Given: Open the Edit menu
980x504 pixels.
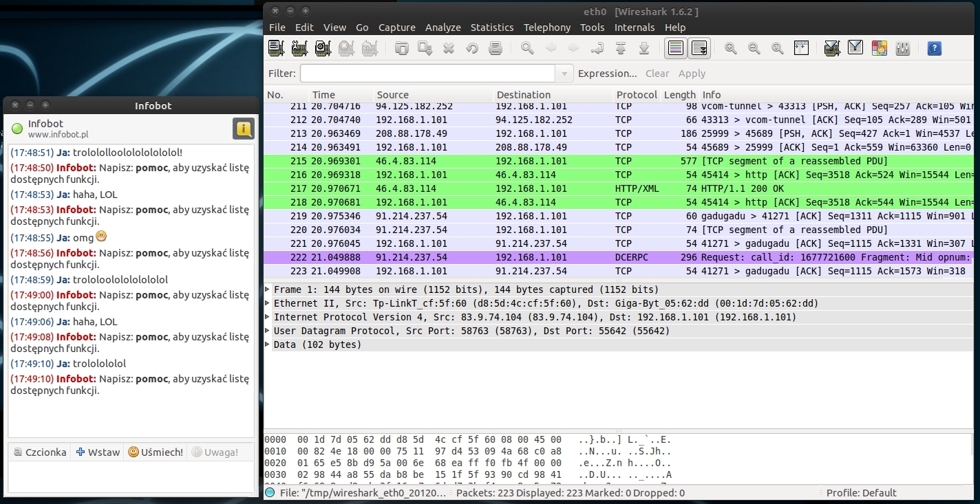Looking at the screenshot, I should [304, 28].
